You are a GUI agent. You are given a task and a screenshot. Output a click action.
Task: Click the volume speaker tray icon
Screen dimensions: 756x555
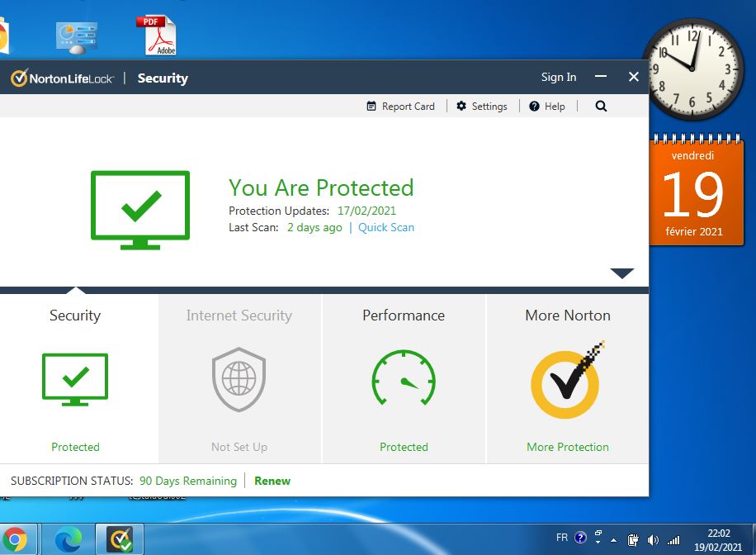(x=653, y=540)
